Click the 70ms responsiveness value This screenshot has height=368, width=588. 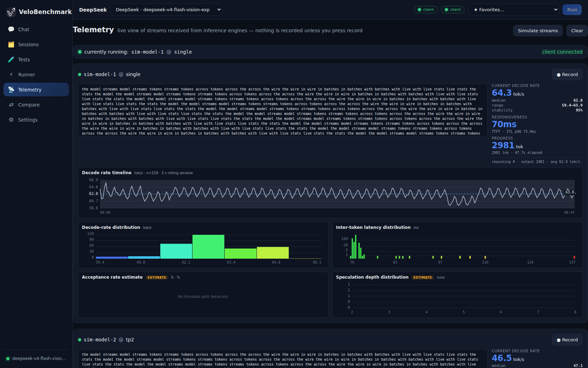coord(504,124)
